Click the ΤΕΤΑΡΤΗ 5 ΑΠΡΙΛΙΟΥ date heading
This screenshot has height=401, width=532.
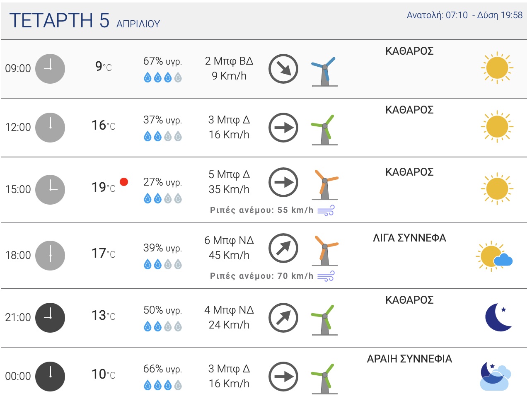(x=85, y=21)
